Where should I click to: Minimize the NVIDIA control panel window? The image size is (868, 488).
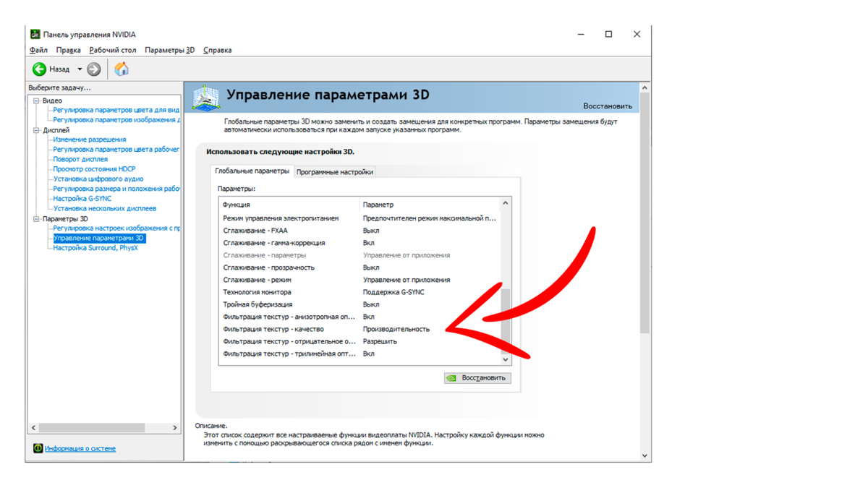pos(581,34)
